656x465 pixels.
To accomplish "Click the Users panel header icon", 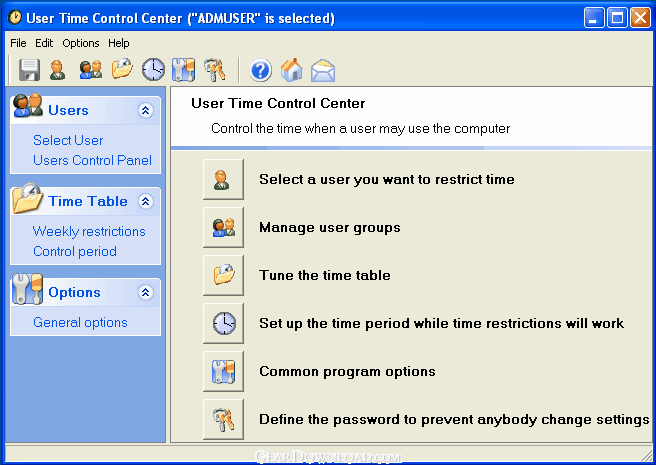I will click(x=28, y=105).
